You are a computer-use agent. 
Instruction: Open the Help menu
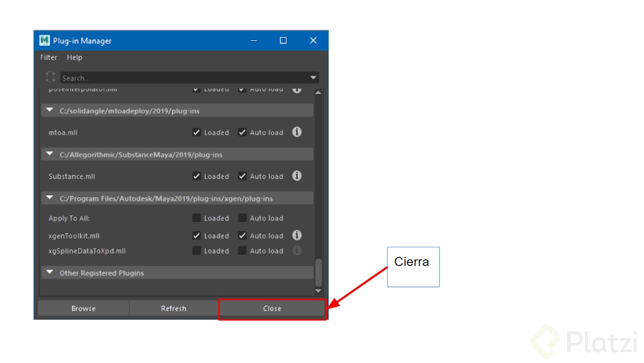pyautogui.click(x=74, y=57)
